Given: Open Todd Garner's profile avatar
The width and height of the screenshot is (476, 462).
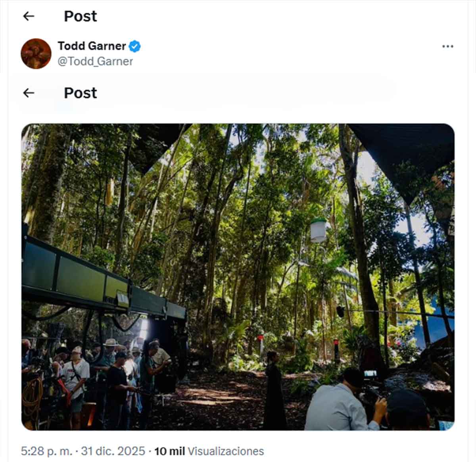Looking at the screenshot, I should [36, 54].
